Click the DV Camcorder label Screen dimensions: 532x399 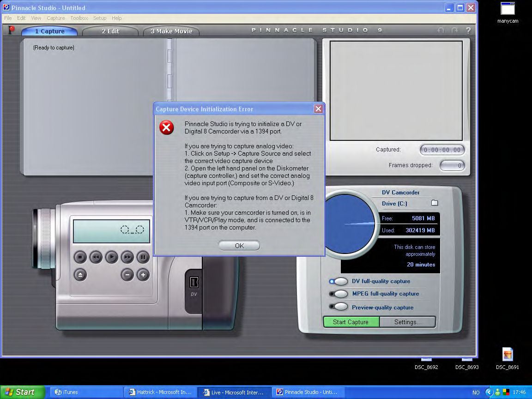point(400,193)
